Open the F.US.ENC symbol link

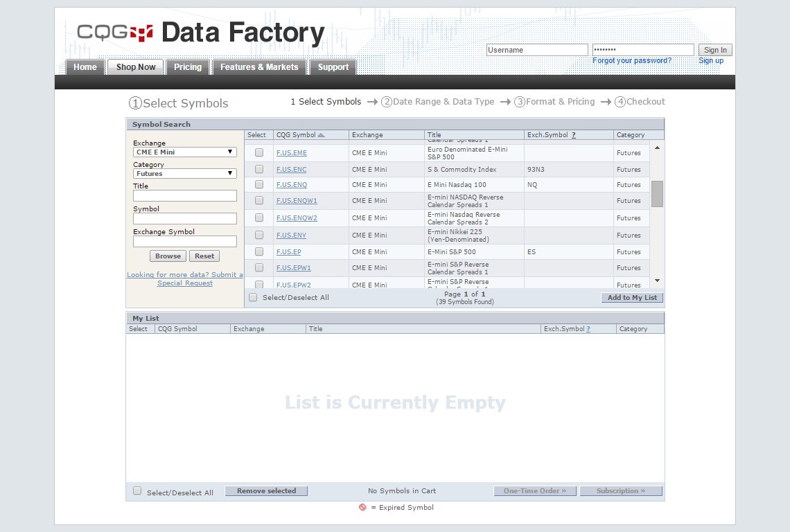coord(291,169)
